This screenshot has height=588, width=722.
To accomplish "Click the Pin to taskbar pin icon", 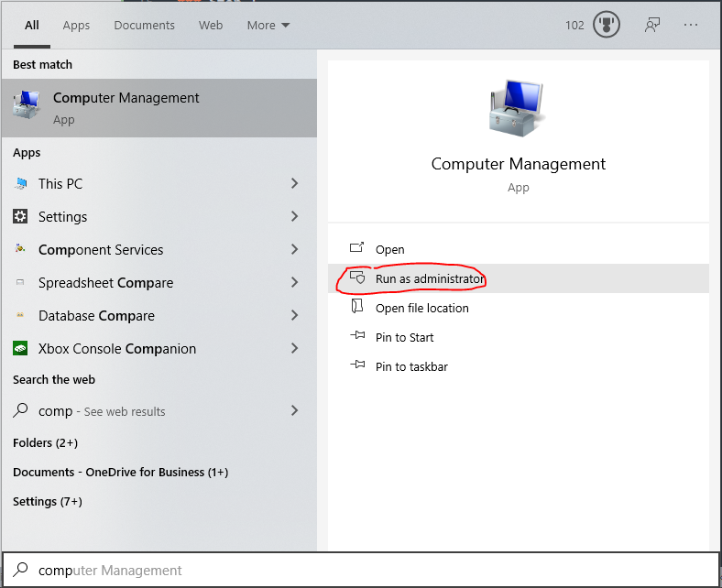I will point(357,365).
